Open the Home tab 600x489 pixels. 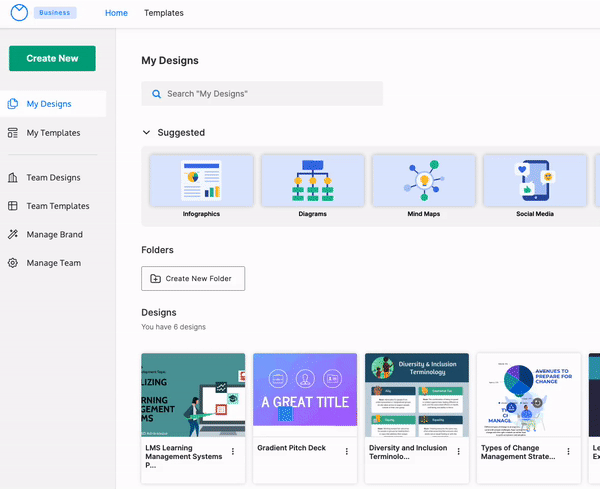pos(116,13)
